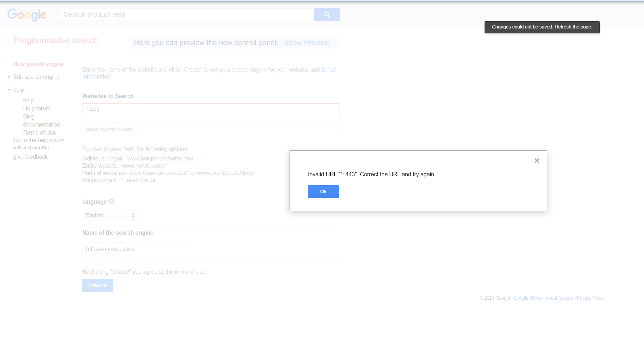Expand the Edit search engine item

[9, 77]
